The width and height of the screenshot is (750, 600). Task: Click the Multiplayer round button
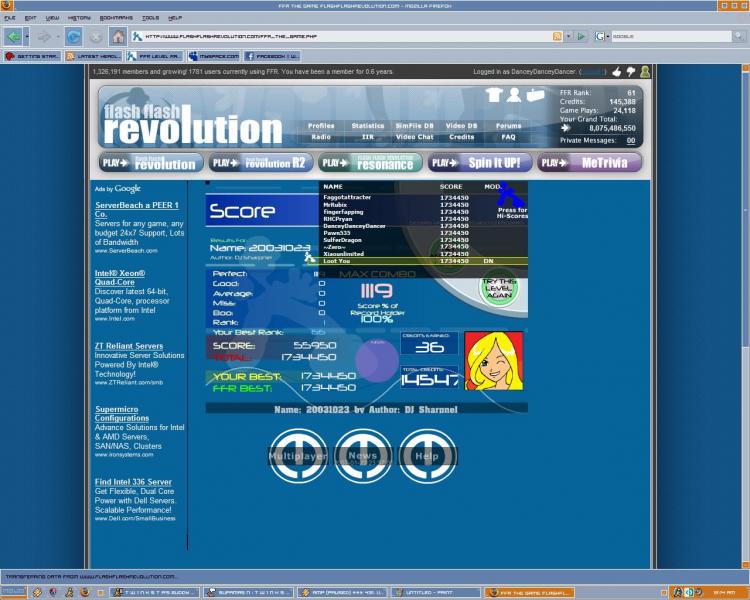298,456
